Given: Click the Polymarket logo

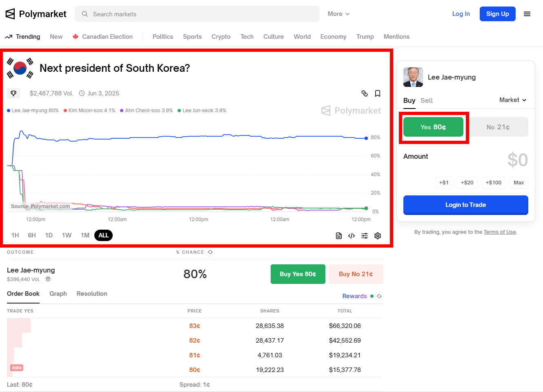Looking at the screenshot, I should click(x=36, y=14).
